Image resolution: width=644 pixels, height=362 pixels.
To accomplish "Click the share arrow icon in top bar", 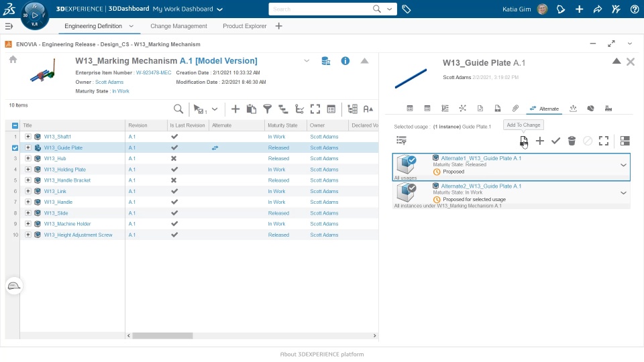I will pos(598,9).
